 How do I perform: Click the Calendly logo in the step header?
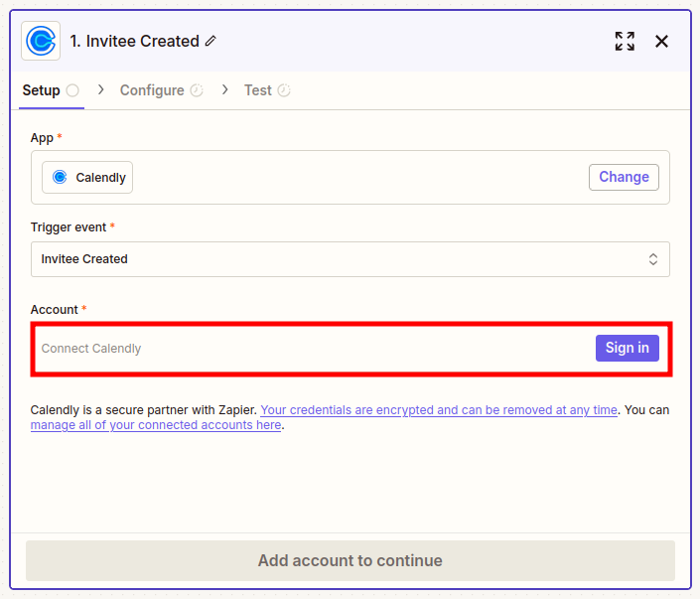[41, 41]
